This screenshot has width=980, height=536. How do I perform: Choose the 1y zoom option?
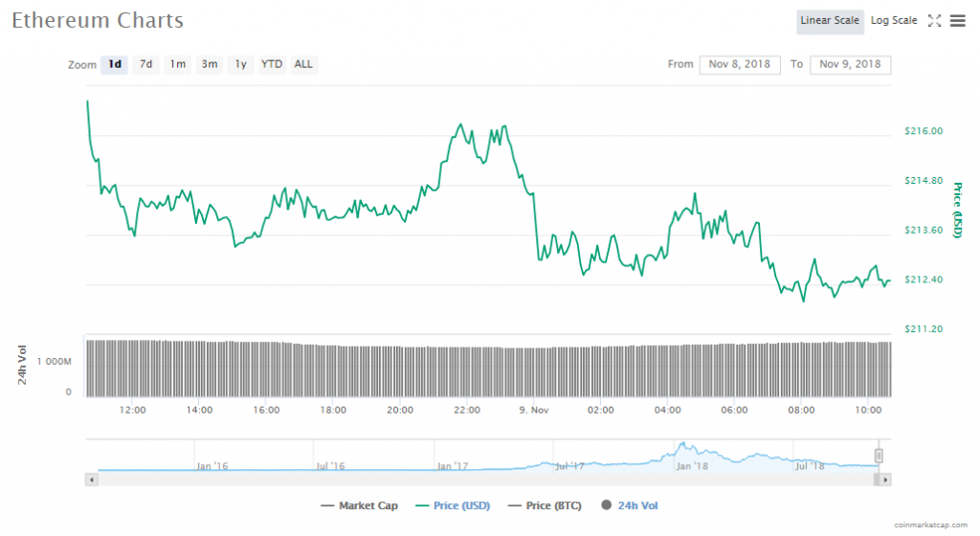click(x=240, y=65)
